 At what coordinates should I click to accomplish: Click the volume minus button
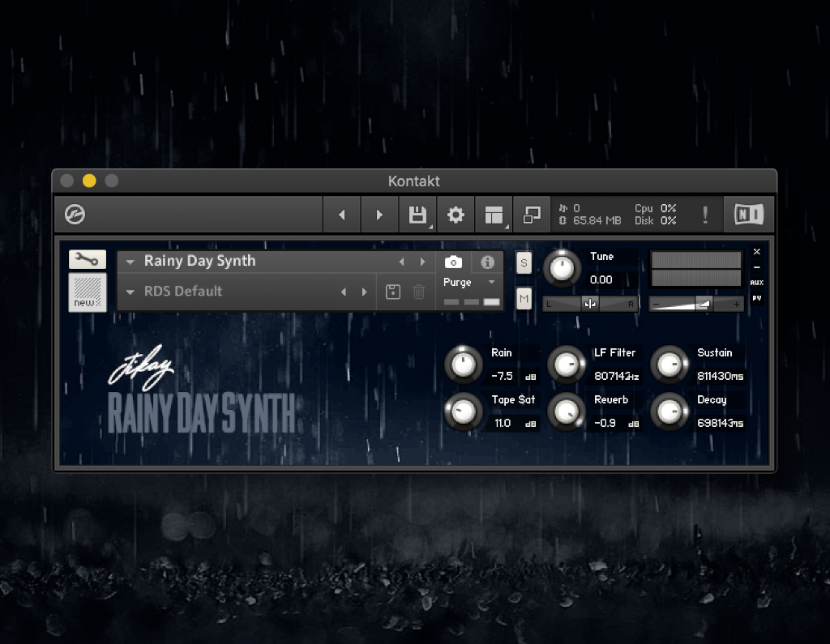click(657, 305)
